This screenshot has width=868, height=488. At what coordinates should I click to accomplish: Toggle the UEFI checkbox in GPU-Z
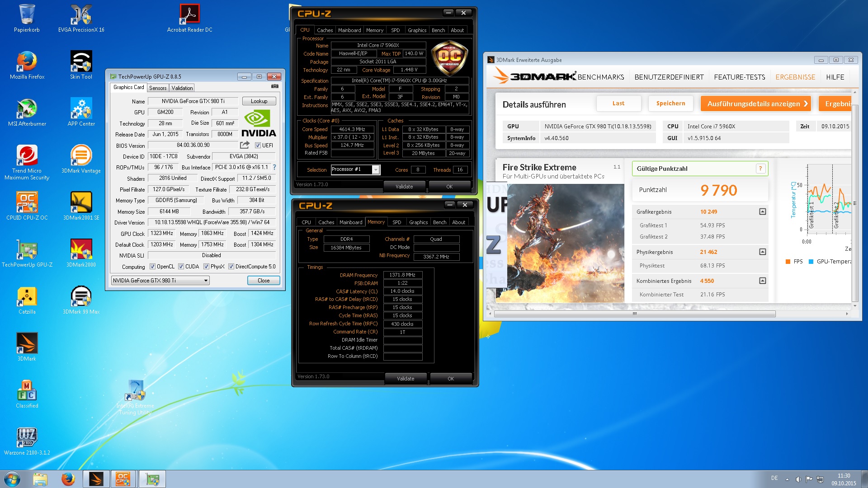click(x=258, y=145)
